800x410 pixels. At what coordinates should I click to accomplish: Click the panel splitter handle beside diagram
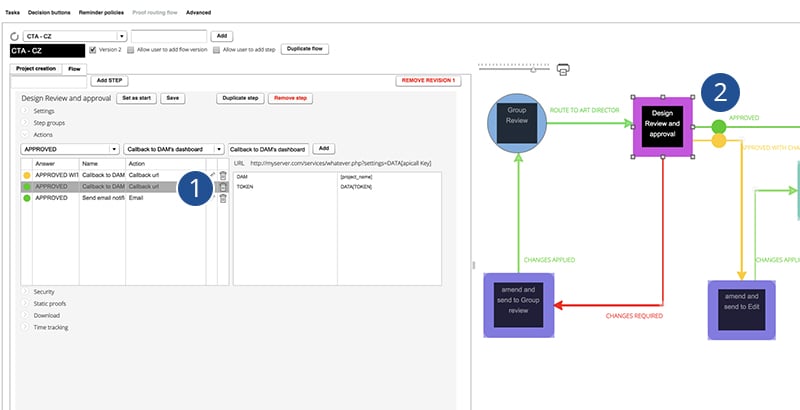[473, 265]
